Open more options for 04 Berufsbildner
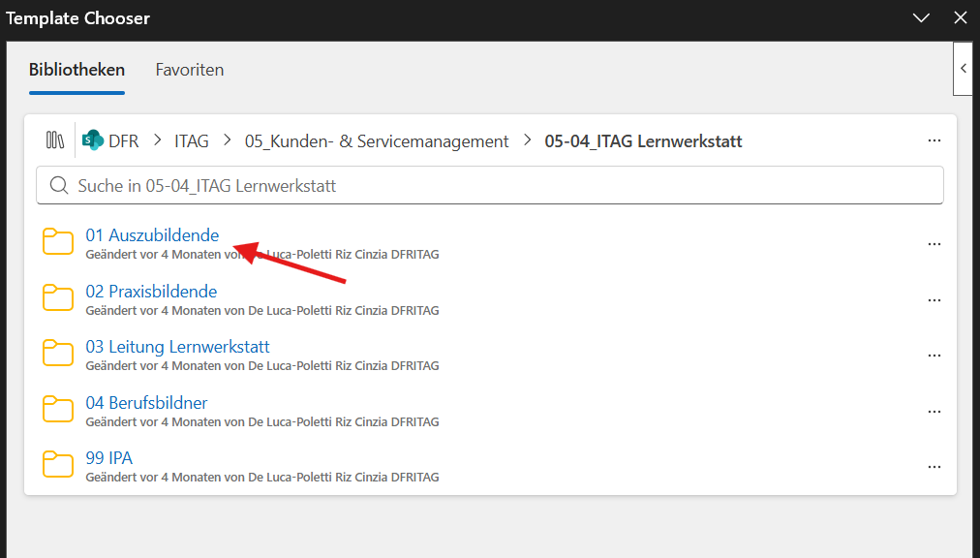980x558 pixels. 934,412
